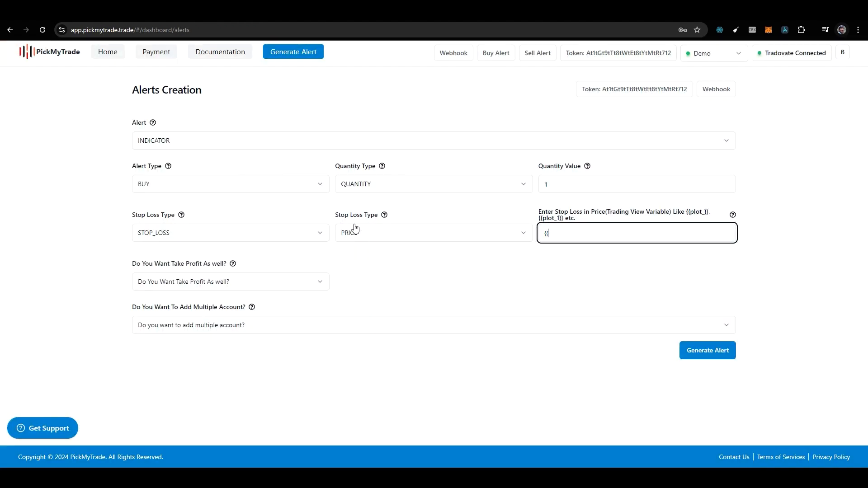Click the Payment menu item
The height and width of the screenshot is (488, 868).
(156, 51)
